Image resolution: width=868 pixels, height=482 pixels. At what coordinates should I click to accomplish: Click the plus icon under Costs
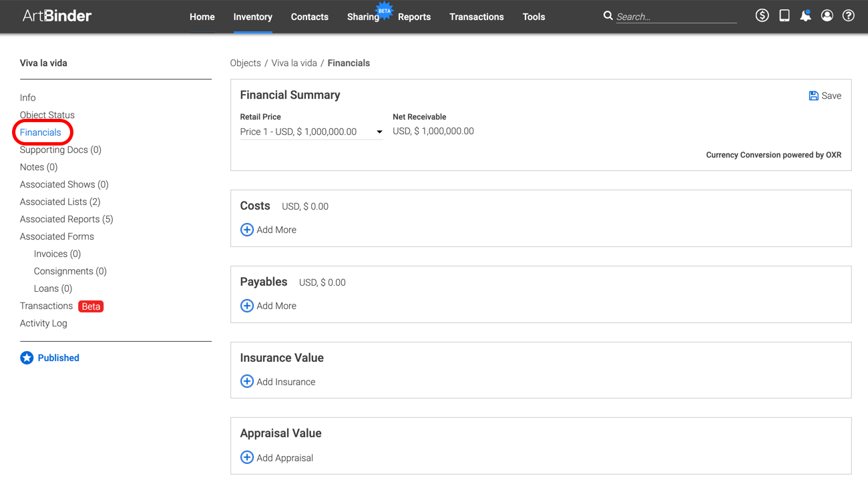click(x=247, y=230)
